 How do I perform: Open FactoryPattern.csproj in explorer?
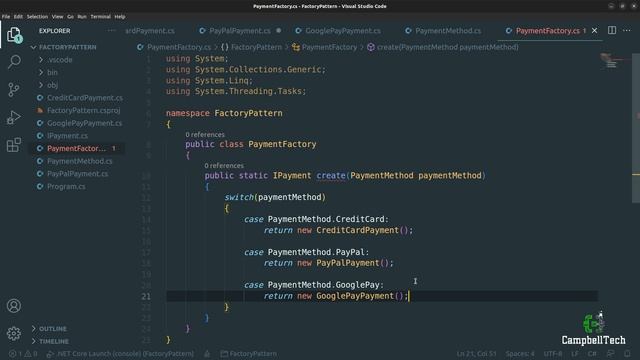click(83, 111)
